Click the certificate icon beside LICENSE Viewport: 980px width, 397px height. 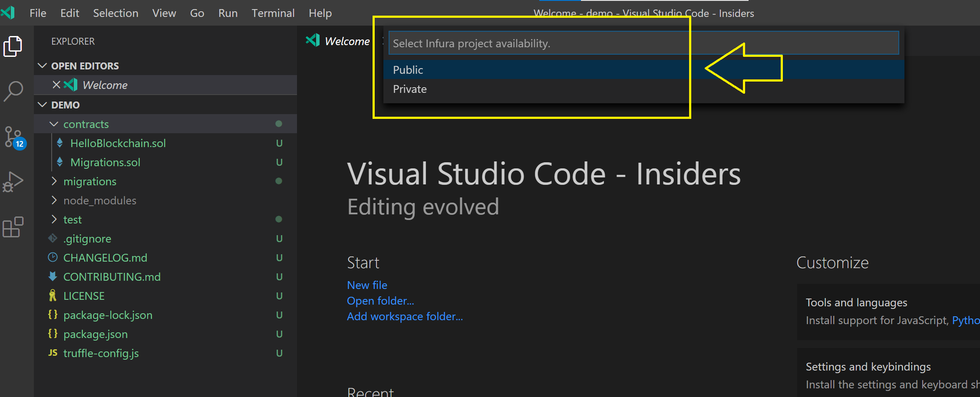click(x=53, y=295)
